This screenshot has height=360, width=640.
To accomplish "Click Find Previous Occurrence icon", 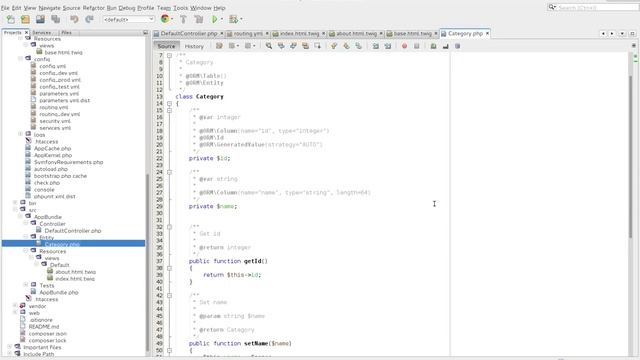I will (281, 46).
